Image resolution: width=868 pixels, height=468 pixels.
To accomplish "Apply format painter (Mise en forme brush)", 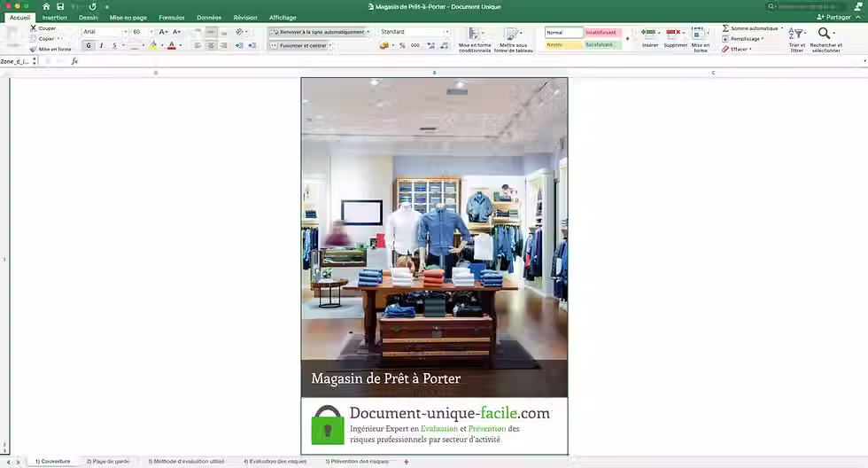I will point(50,50).
